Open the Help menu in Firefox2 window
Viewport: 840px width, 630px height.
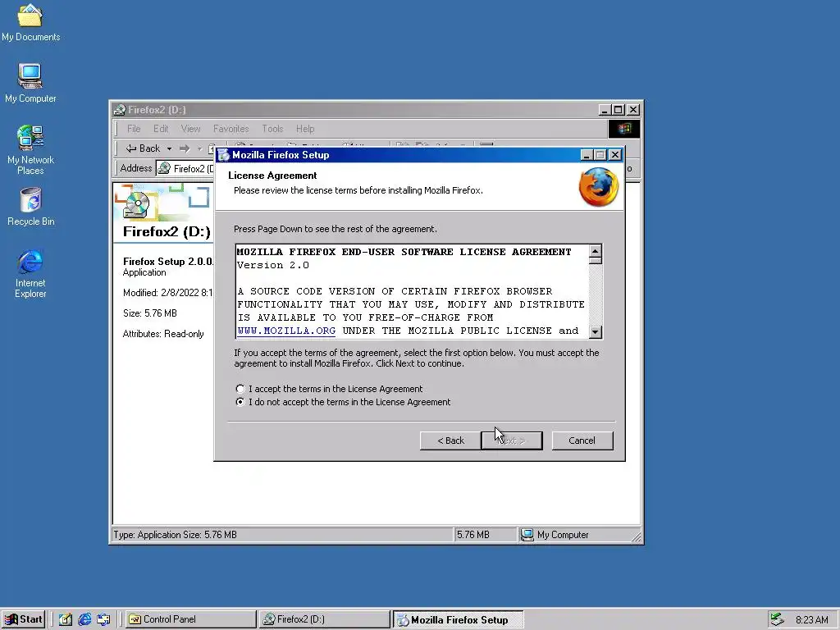(305, 129)
